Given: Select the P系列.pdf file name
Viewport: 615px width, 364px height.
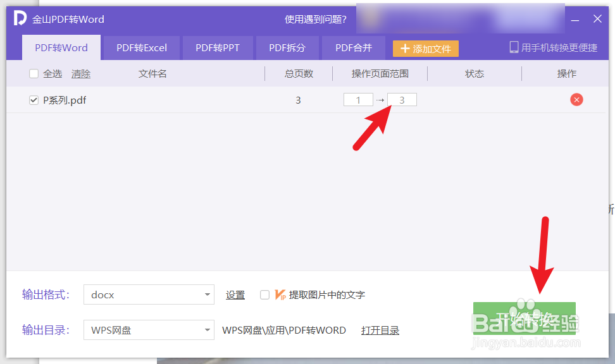Looking at the screenshot, I should pos(65,100).
